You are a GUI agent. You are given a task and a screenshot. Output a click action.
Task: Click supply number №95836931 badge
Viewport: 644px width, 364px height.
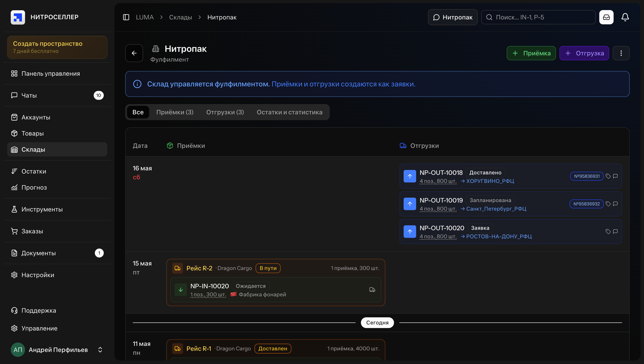(587, 176)
